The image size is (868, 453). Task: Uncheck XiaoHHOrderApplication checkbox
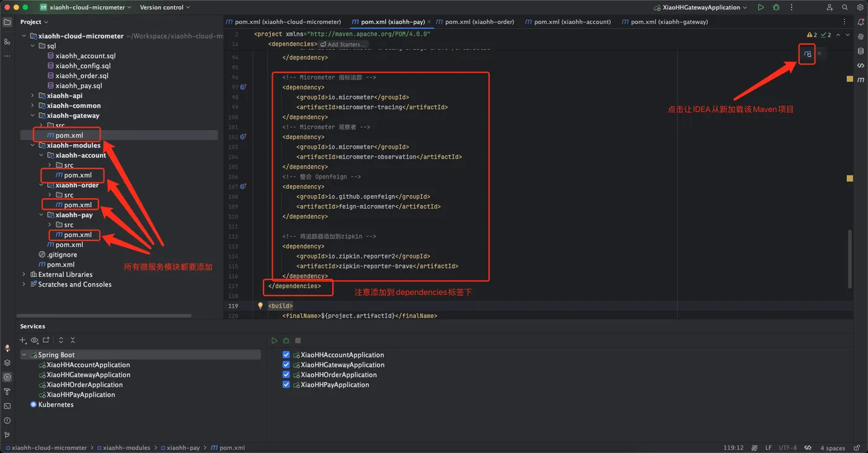286,375
